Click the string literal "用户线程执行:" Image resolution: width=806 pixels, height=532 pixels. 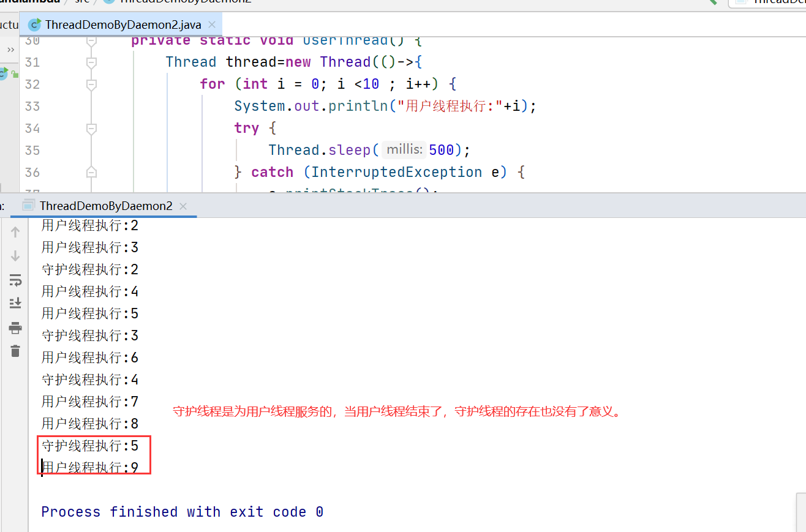(x=450, y=106)
